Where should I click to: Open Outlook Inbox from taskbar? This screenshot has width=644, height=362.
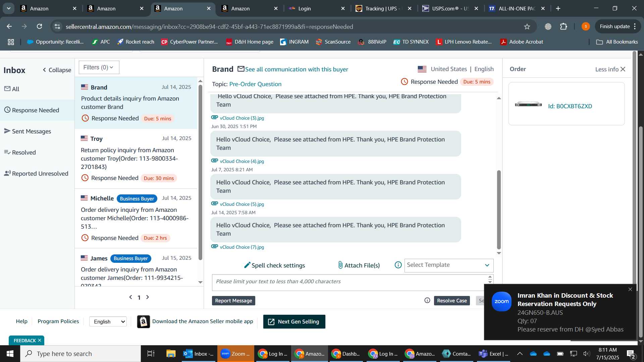coord(199,354)
